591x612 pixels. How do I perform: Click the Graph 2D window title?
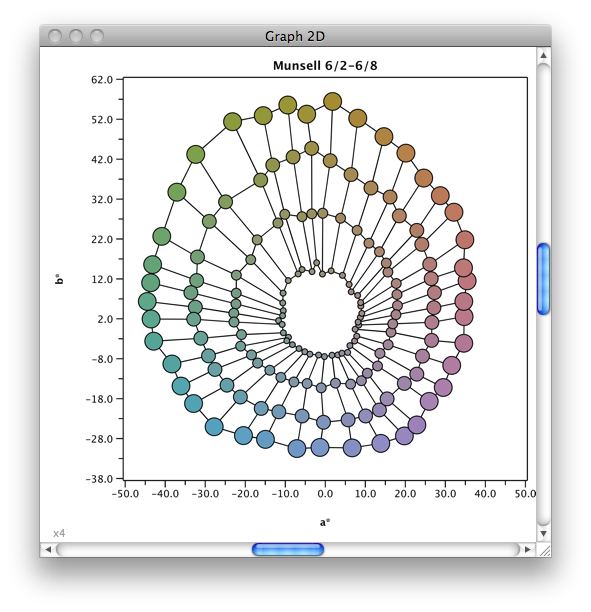295,36
